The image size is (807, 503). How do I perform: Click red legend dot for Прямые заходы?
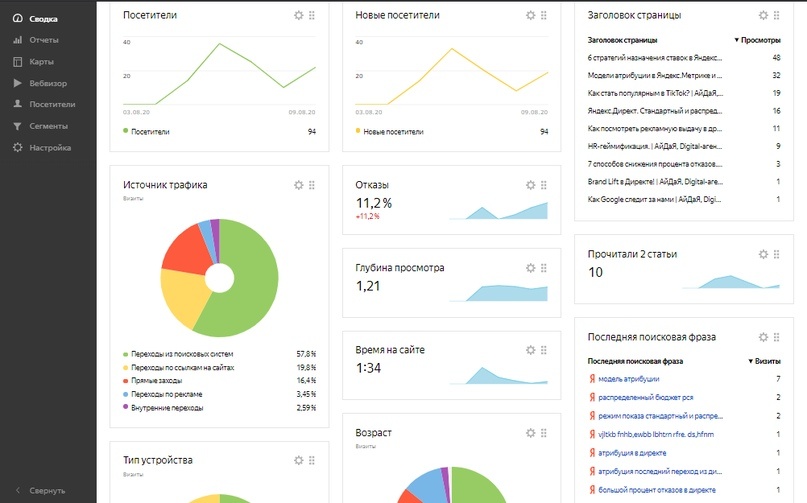tap(126, 381)
